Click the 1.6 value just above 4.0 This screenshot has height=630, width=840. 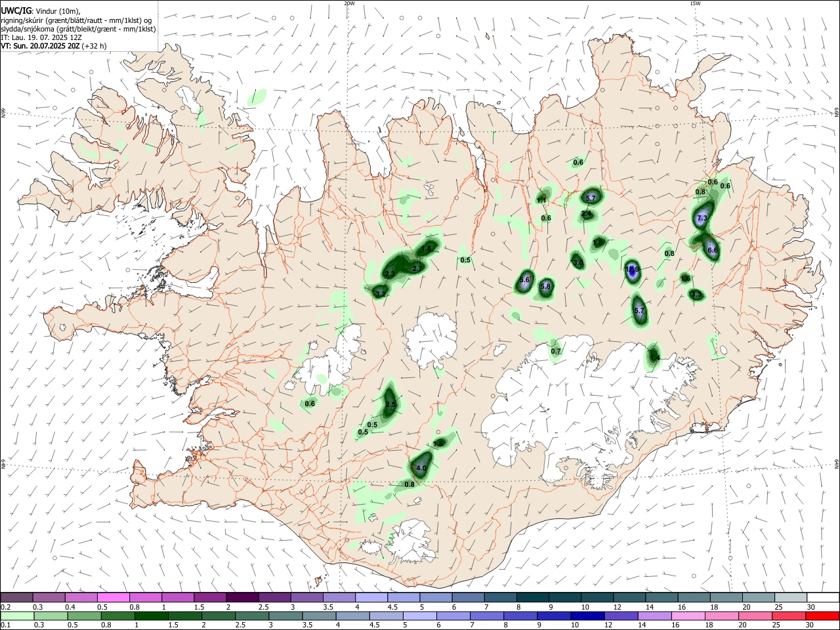coord(438,444)
